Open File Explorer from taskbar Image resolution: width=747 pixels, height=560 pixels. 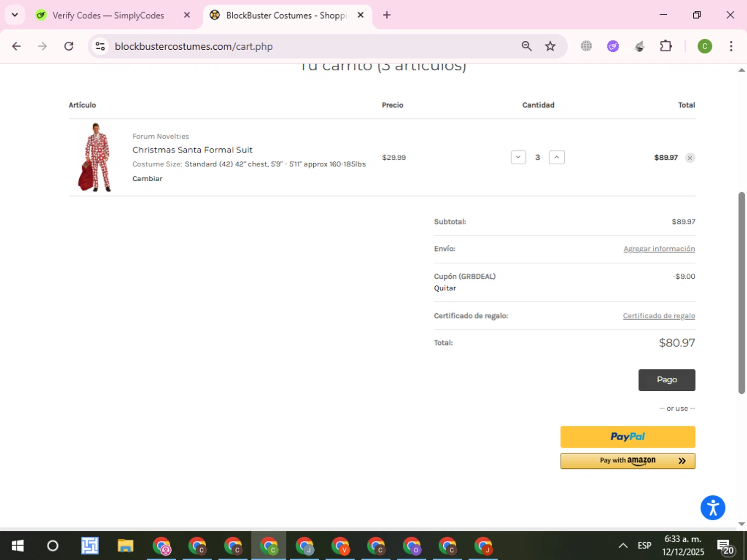pos(125,546)
